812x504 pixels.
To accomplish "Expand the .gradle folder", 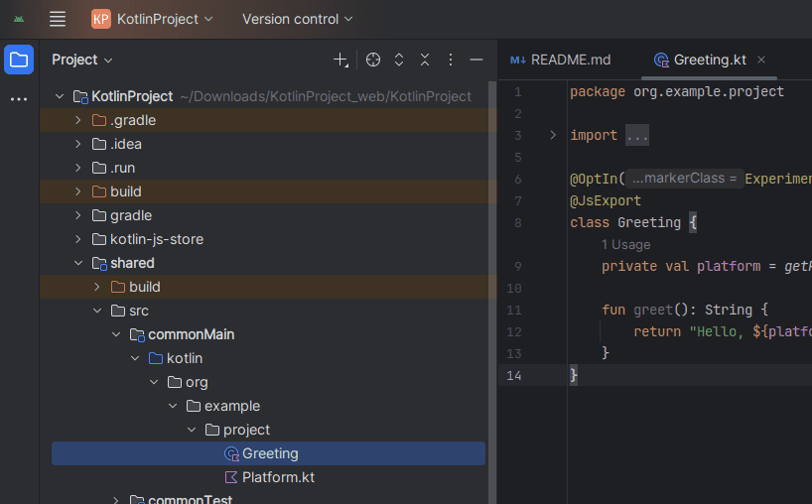I will 78,120.
